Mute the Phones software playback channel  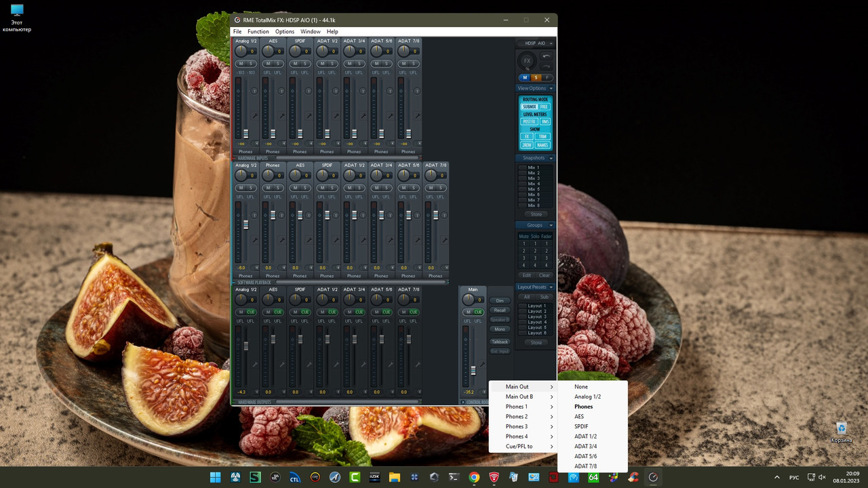coord(268,188)
